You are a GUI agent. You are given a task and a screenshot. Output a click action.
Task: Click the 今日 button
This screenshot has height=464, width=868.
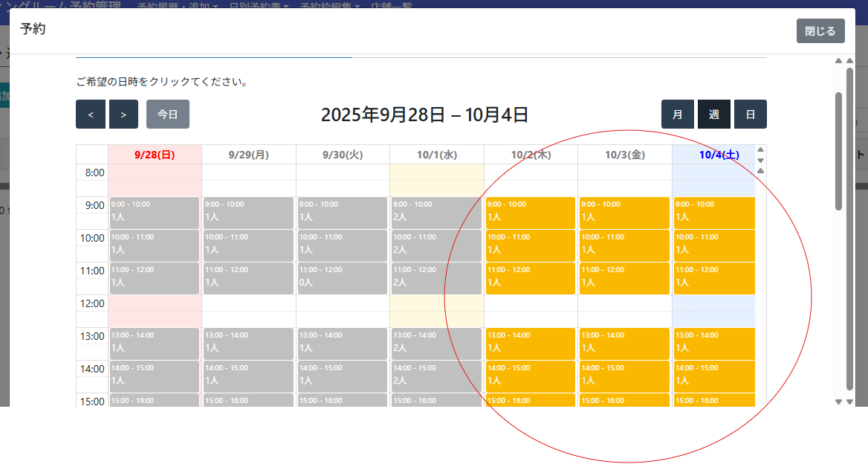tap(168, 115)
